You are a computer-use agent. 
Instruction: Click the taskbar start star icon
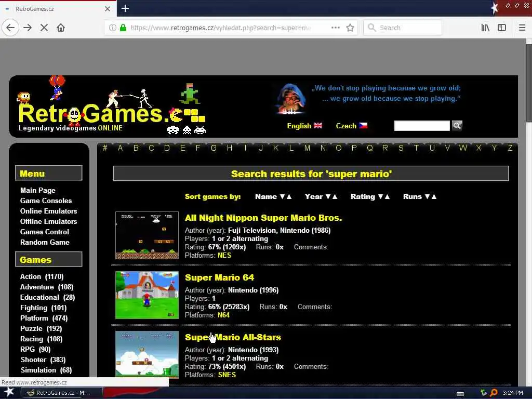[9, 392]
